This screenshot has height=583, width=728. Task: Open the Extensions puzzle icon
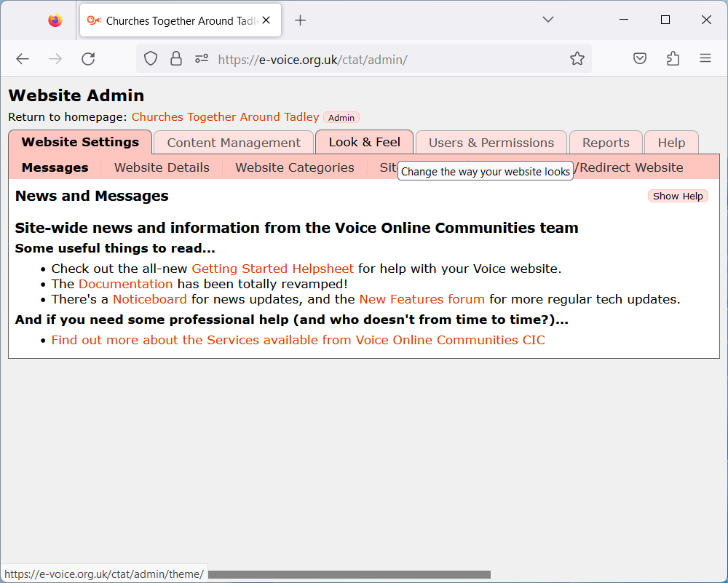(673, 58)
